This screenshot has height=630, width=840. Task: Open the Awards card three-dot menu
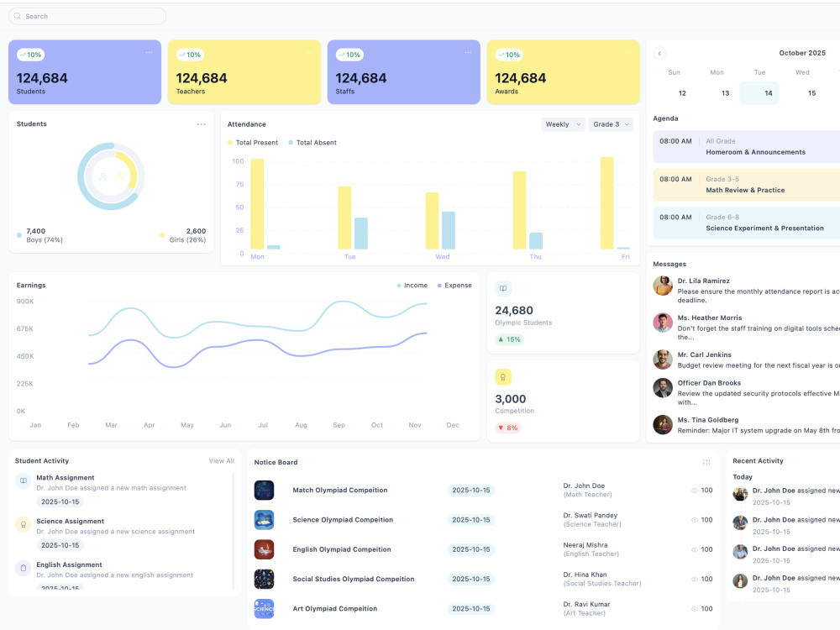(627, 52)
